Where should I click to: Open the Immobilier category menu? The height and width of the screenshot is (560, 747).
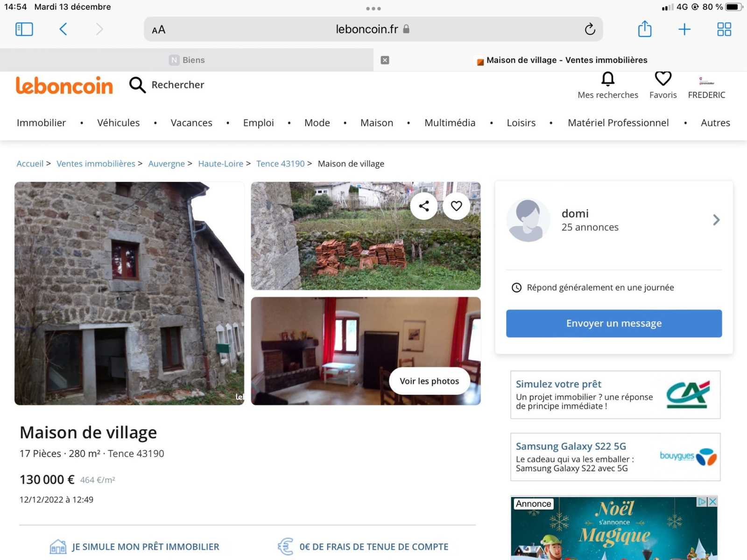point(41,123)
